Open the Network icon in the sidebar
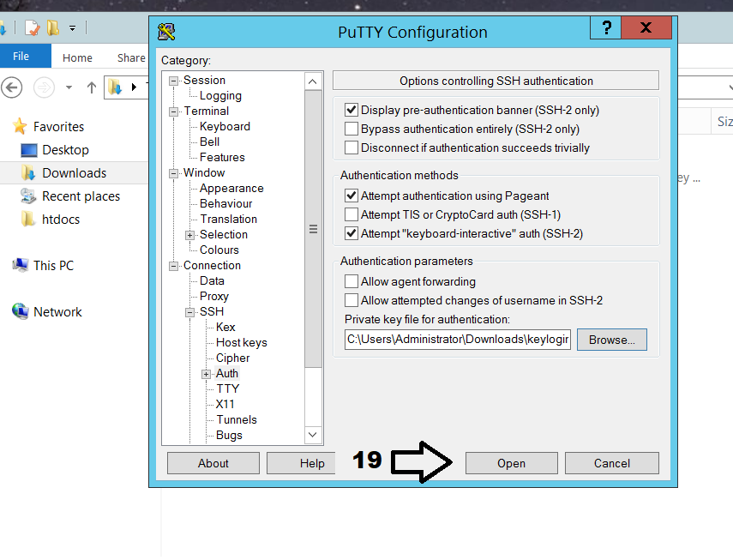Image resolution: width=733 pixels, height=560 pixels. tap(21, 312)
